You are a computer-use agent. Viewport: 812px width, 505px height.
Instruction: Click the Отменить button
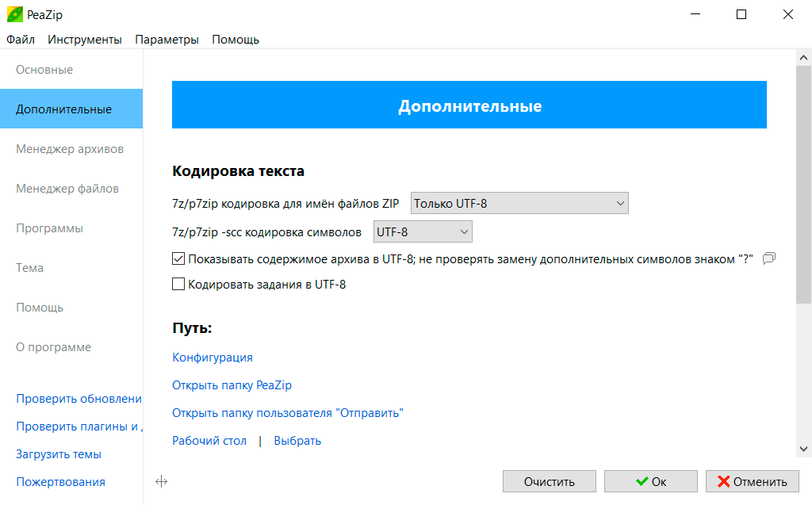(x=753, y=481)
